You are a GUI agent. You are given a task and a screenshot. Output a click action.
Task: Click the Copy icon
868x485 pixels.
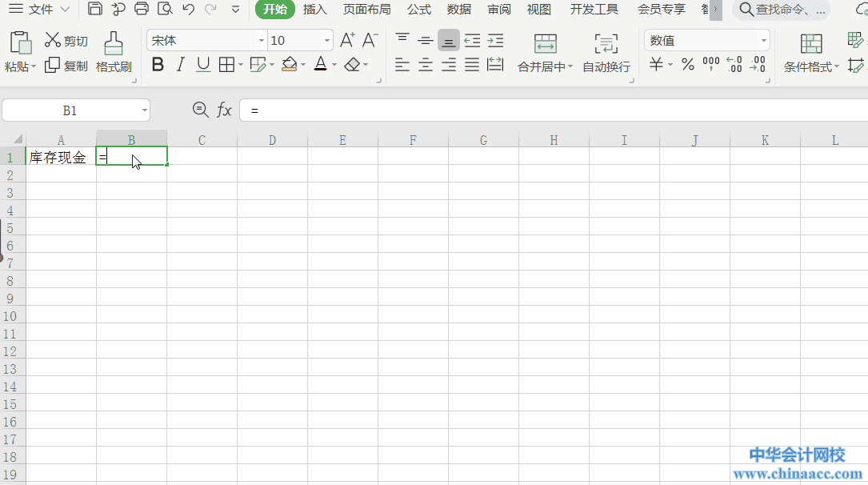click(x=52, y=66)
